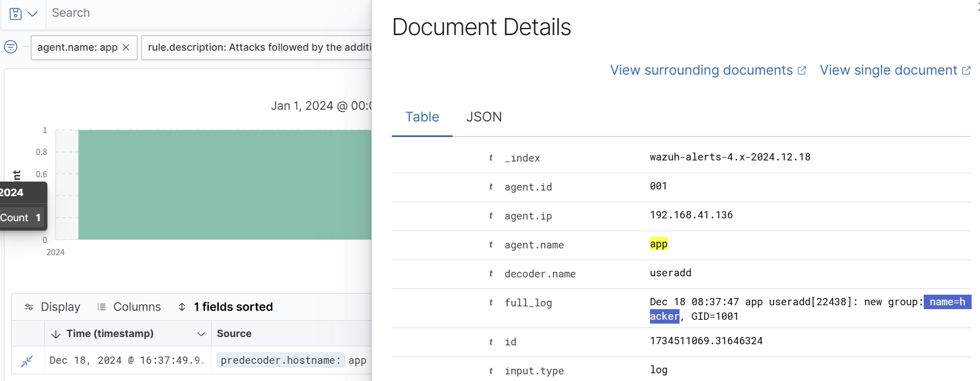Image resolution: width=980 pixels, height=381 pixels.
Task: Open the Display options button
Action: pyautogui.click(x=52, y=307)
